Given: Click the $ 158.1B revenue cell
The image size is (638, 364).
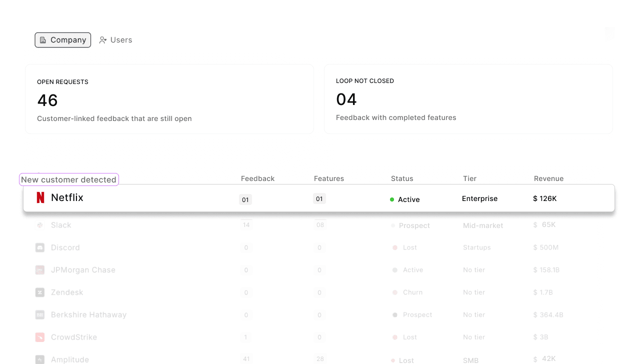Looking at the screenshot, I should [x=546, y=270].
